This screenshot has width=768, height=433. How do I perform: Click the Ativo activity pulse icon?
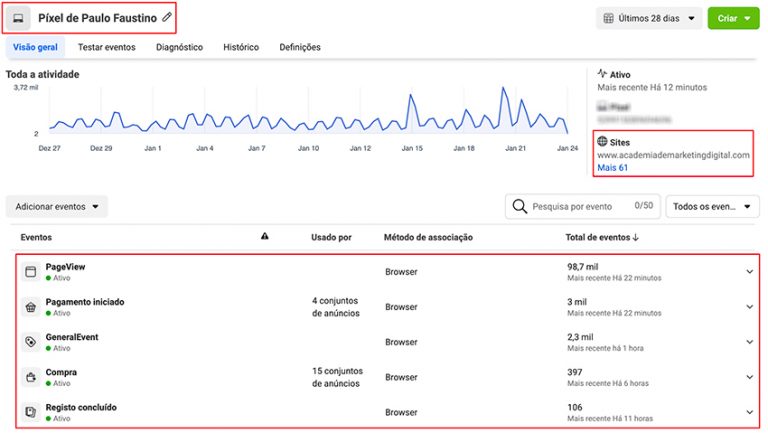[602, 73]
